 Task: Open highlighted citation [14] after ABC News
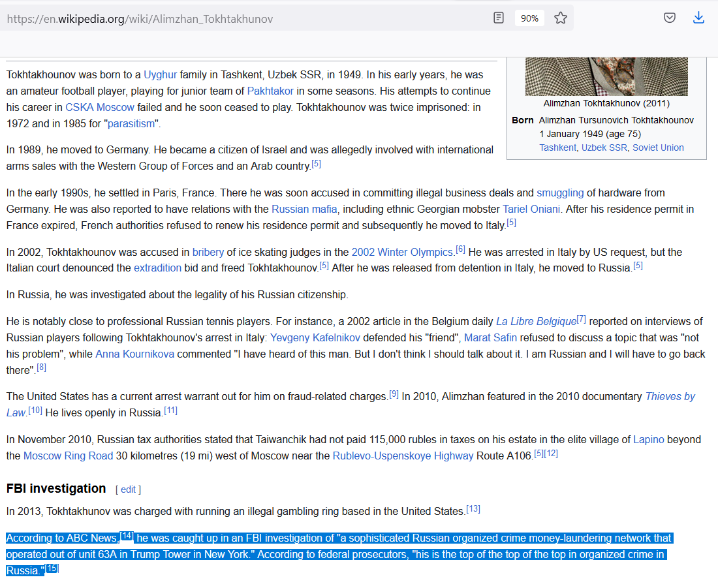point(127,535)
